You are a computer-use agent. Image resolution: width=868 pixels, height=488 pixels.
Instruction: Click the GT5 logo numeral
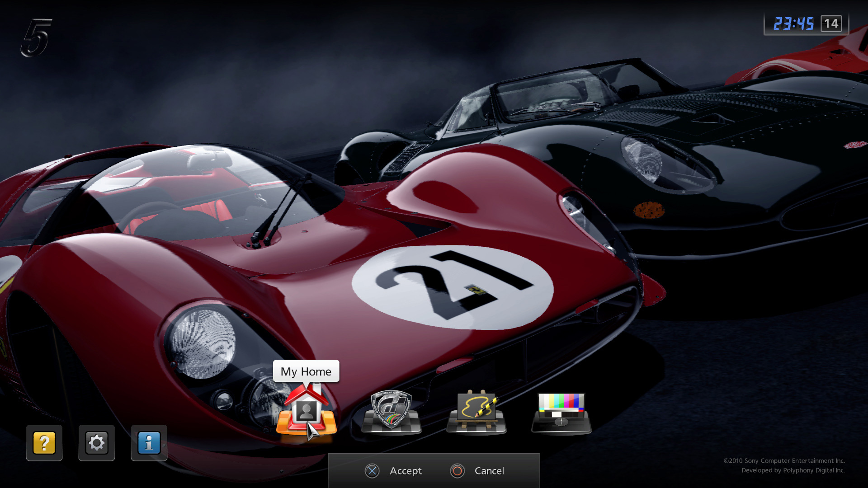tap(36, 38)
